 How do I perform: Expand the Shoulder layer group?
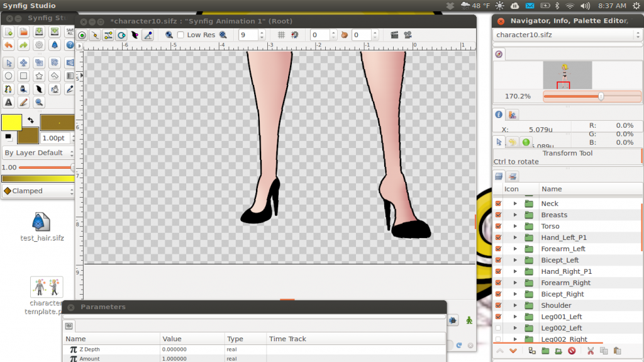515,305
